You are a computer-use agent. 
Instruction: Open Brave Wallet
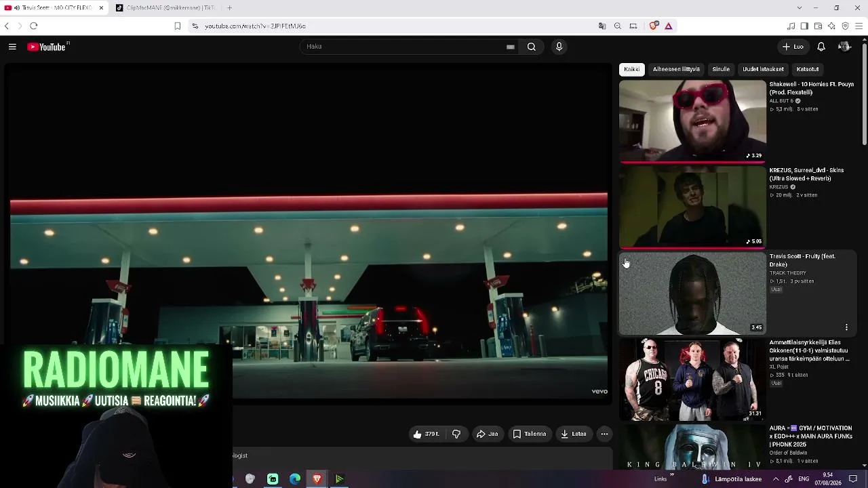(x=818, y=26)
